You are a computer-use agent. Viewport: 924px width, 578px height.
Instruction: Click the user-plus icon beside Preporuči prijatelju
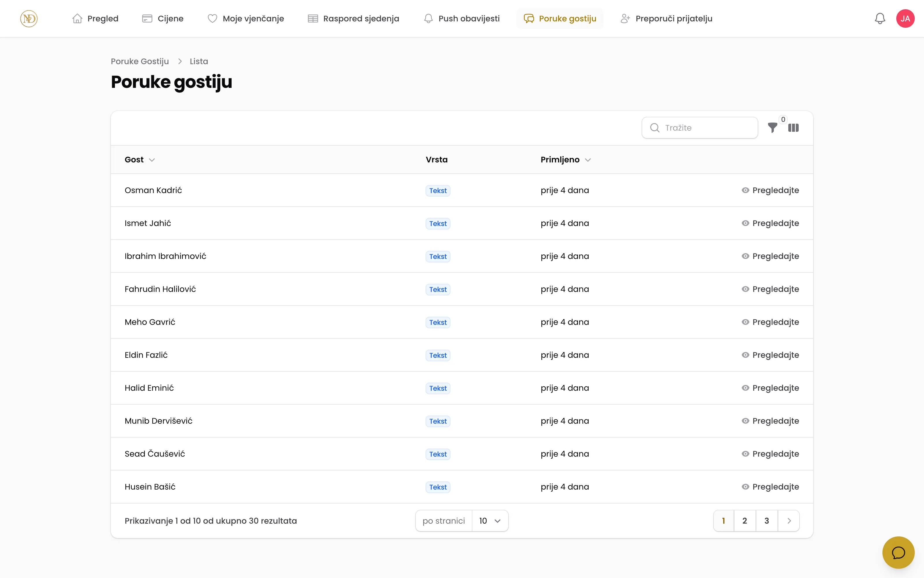[x=625, y=18]
